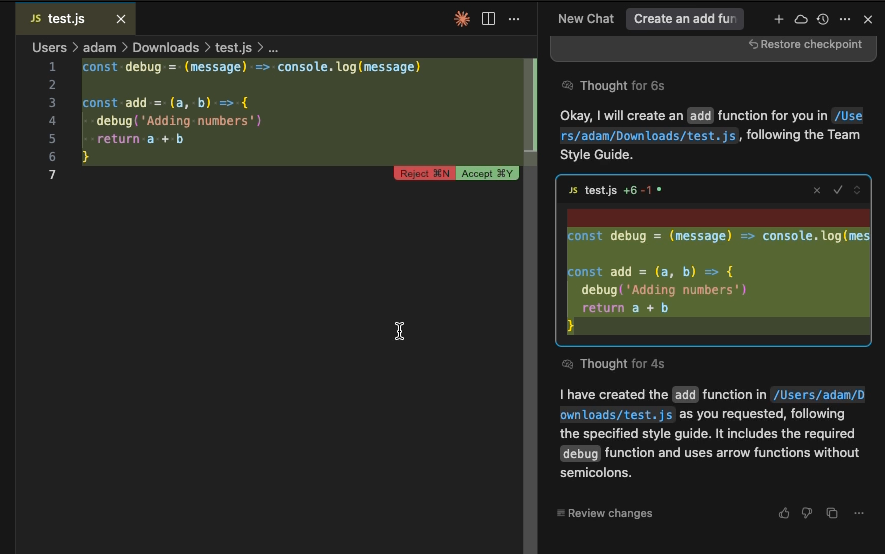This screenshot has height=554, width=885.
Task: Click the +6 additions count on diff card
Action: pyautogui.click(x=630, y=190)
